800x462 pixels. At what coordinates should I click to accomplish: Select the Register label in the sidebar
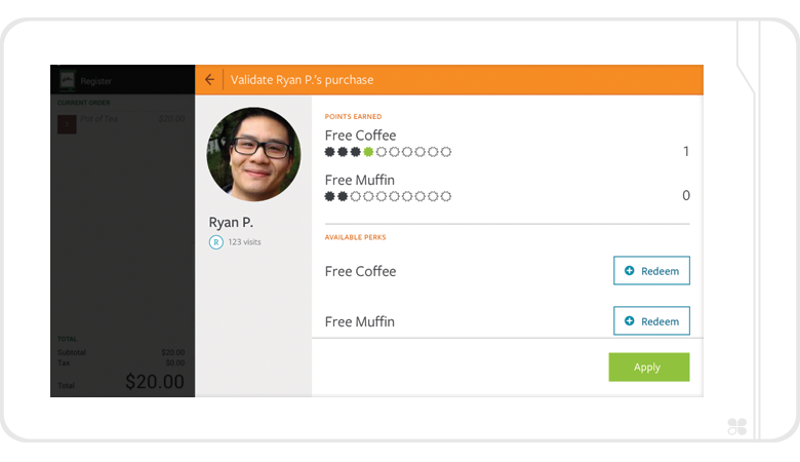click(x=97, y=81)
